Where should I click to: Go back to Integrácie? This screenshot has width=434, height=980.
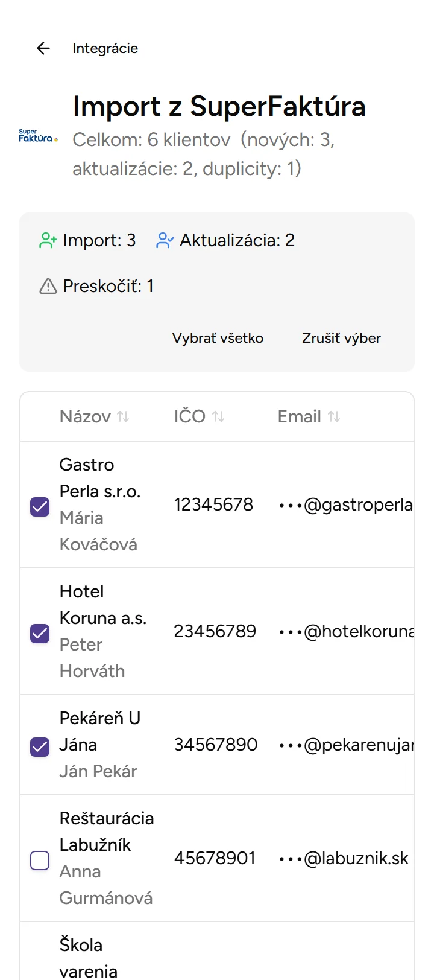pyautogui.click(x=105, y=48)
